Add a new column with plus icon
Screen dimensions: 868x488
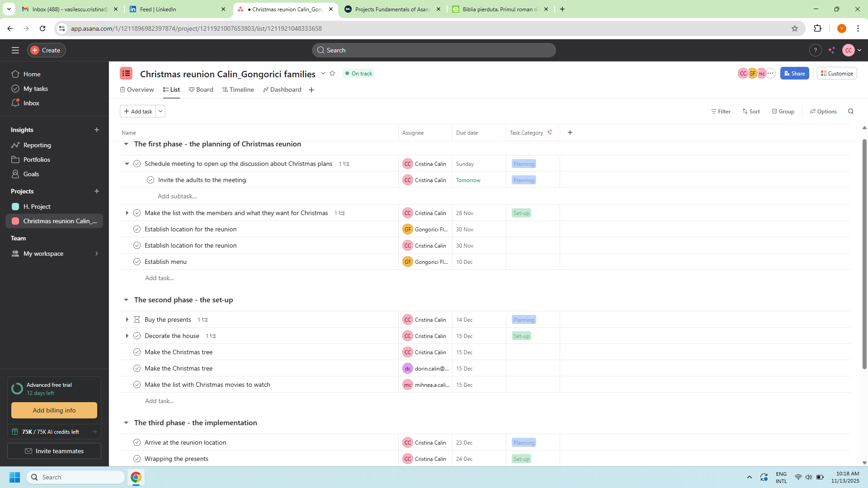(570, 132)
